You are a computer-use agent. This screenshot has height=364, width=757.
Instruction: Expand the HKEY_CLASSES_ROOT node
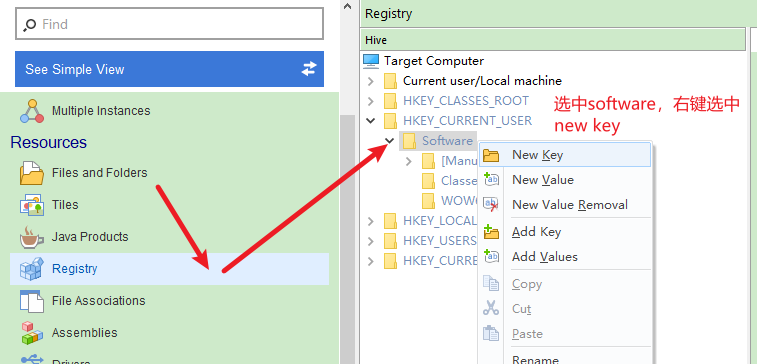point(370,101)
